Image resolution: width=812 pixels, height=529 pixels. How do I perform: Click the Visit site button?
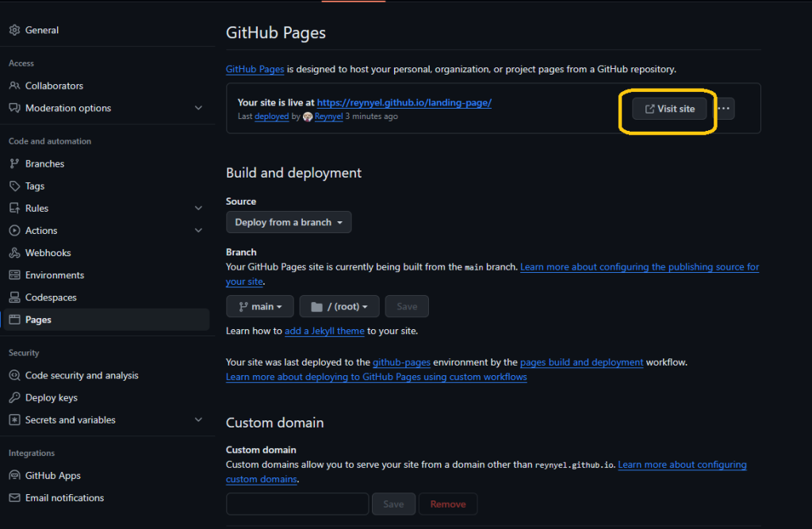[x=669, y=109]
